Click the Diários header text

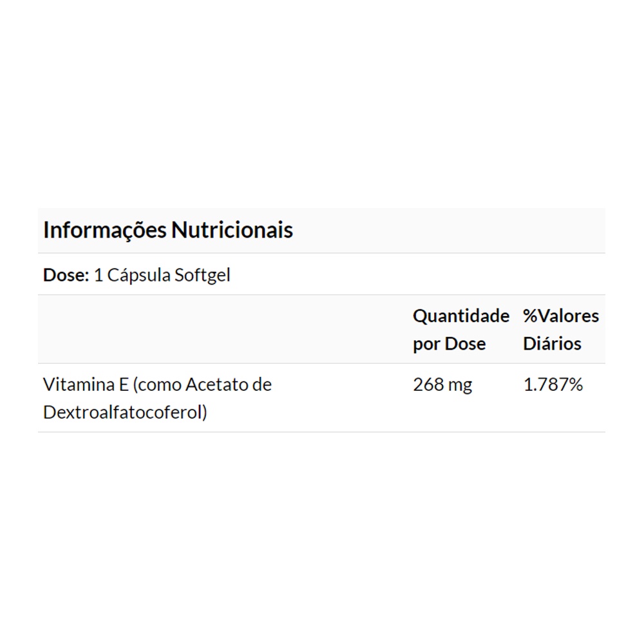coord(552,343)
